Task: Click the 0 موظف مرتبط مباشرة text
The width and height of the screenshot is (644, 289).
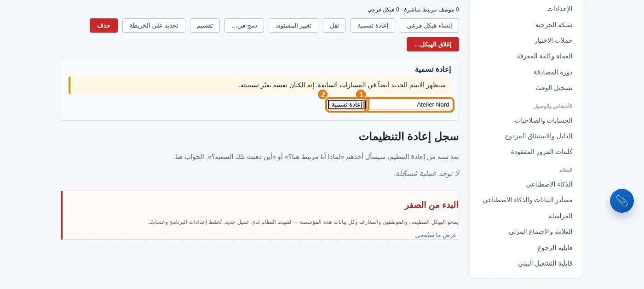Action: [431, 9]
